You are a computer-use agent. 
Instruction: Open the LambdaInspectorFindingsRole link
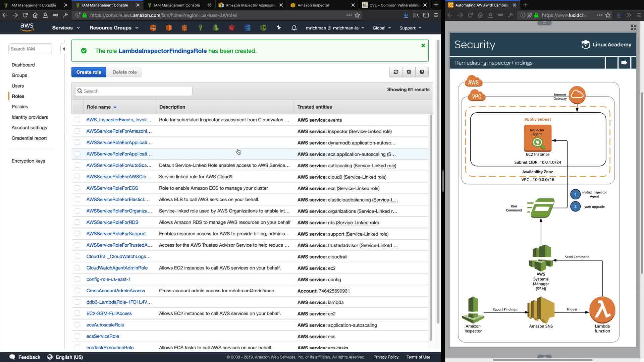coord(162,51)
